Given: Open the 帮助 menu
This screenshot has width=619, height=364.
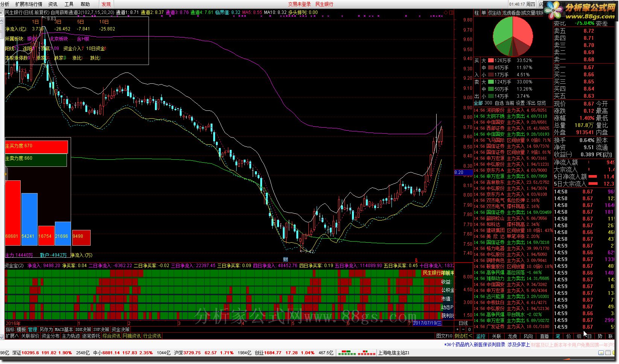Looking at the screenshot, I should [x=85, y=4].
